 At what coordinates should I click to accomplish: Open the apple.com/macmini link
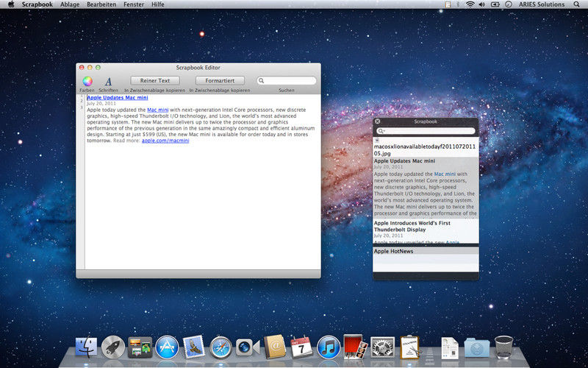point(165,141)
